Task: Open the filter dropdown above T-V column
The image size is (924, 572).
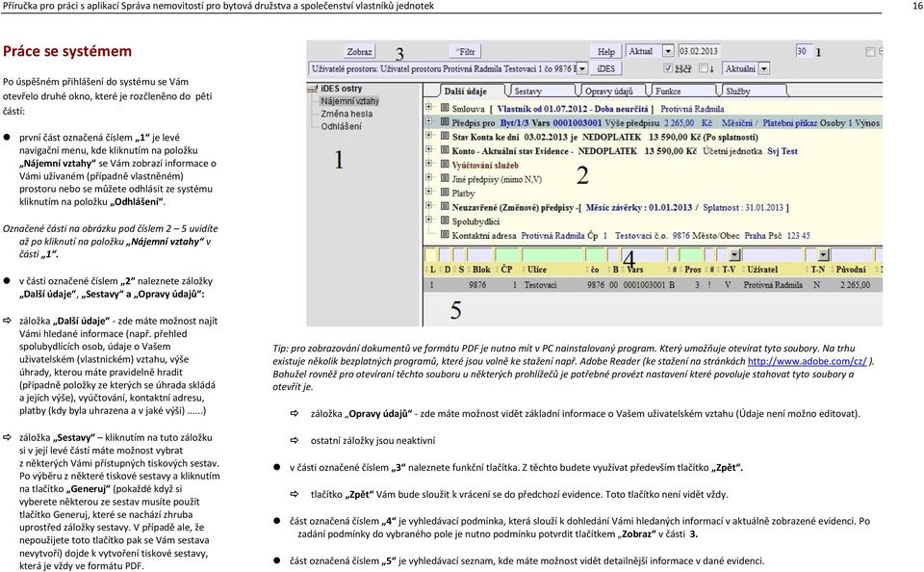Action: [x=734, y=255]
